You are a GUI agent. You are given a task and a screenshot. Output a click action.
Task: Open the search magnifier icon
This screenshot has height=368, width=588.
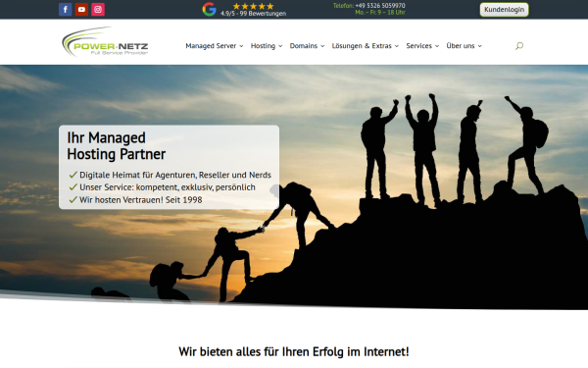pyautogui.click(x=519, y=46)
